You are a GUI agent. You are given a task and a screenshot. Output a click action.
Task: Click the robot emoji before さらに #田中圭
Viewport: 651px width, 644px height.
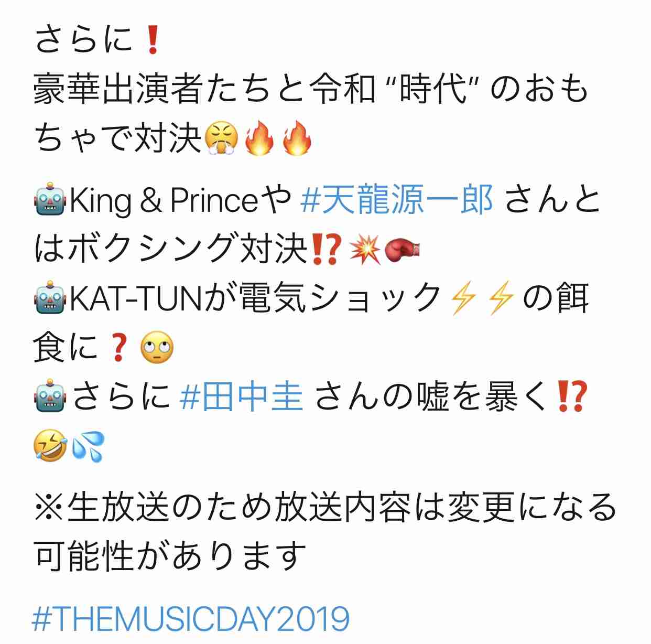click(x=50, y=396)
